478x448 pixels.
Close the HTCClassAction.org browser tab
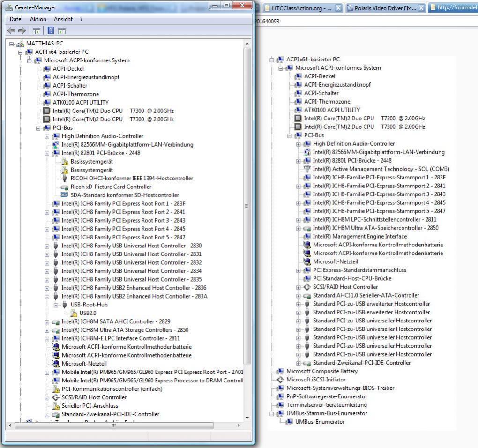[x=338, y=8]
